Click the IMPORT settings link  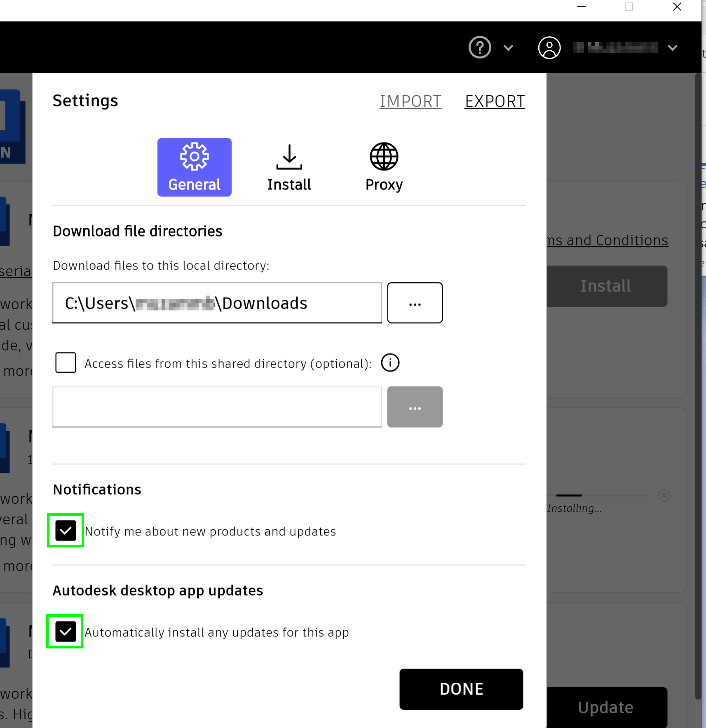[x=410, y=101]
